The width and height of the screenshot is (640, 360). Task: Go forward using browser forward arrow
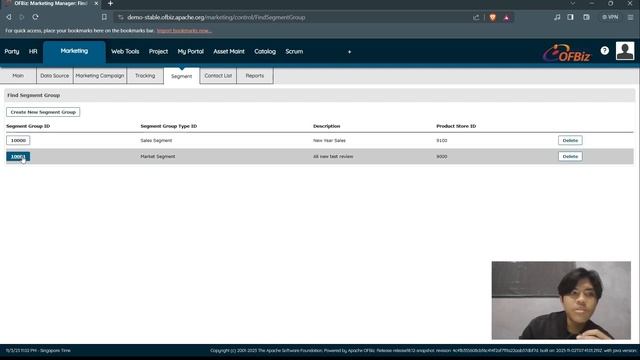click(22, 17)
